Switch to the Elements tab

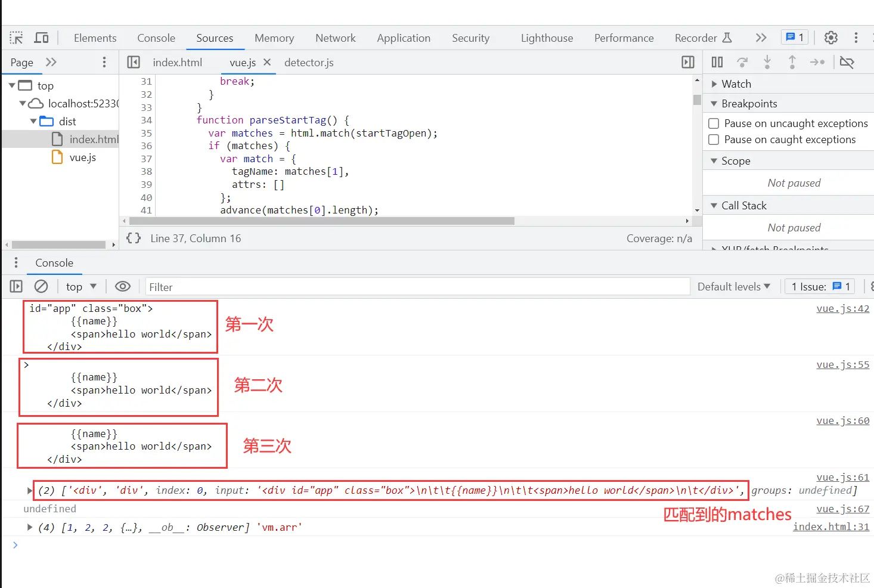[x=95, y=38]
